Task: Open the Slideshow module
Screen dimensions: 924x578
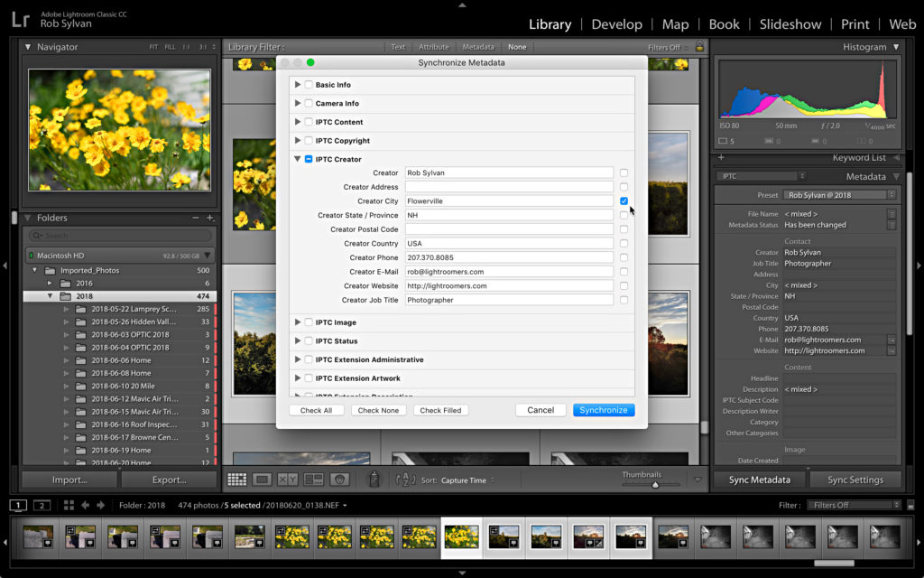Action: (x=790, y=24)
